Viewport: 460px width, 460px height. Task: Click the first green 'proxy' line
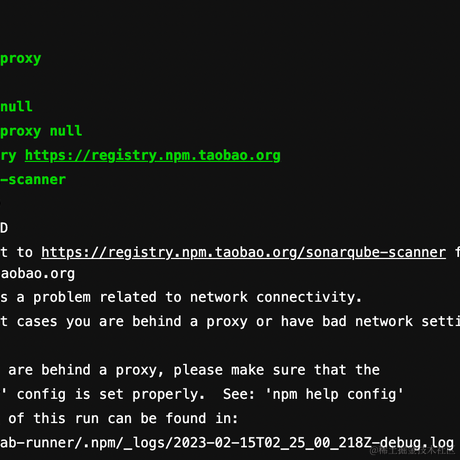coord(21,59)
